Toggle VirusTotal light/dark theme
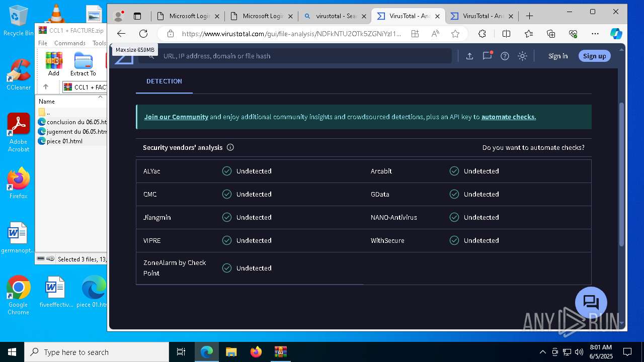Image resolution: width=644 pixels, height=362 pixels. coord(522,56)
